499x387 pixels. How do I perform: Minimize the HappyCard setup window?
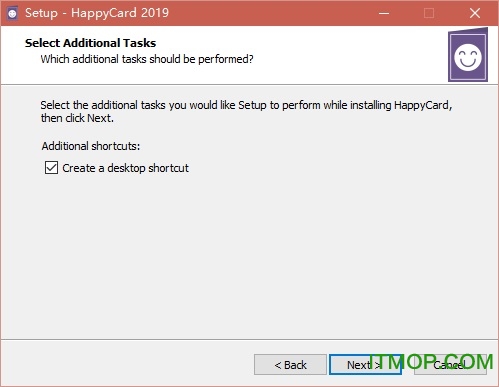[x=384, y=13]
